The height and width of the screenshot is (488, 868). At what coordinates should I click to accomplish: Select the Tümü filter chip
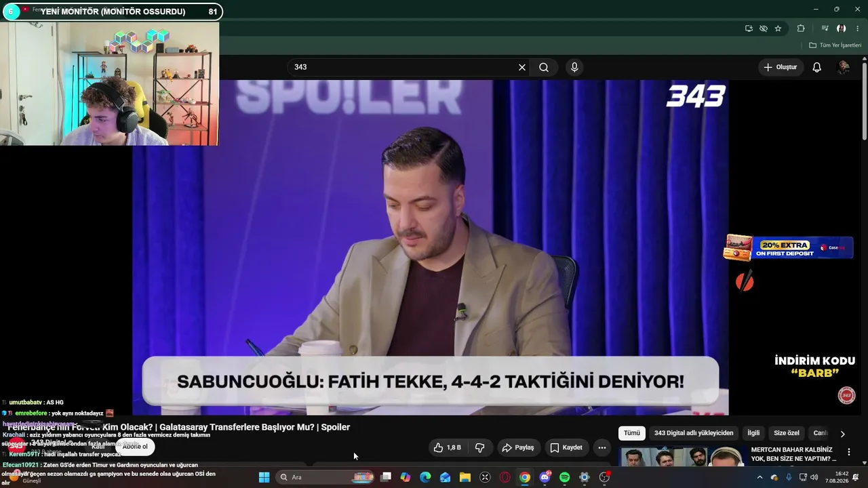coord(632,433)
